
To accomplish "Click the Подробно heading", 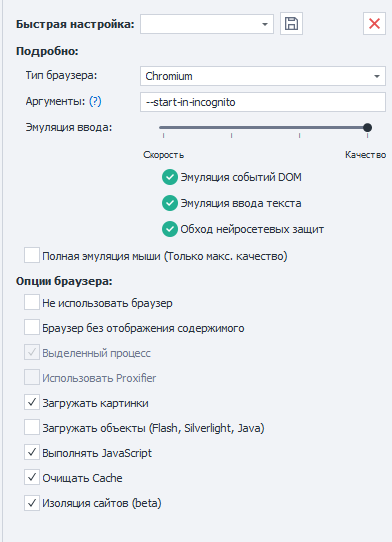I will pos(47,51).
